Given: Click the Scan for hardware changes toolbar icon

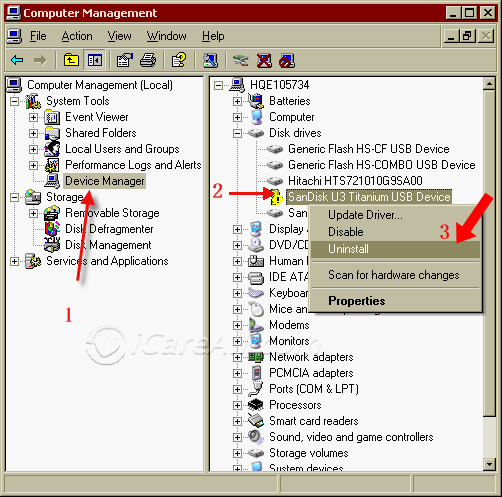Looking at the screenshot, I should [x=211, y=60].
